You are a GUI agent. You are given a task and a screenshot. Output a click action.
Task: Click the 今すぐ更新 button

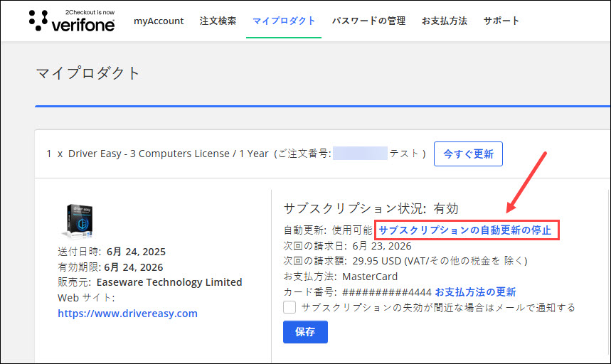[x=468, y=154]
